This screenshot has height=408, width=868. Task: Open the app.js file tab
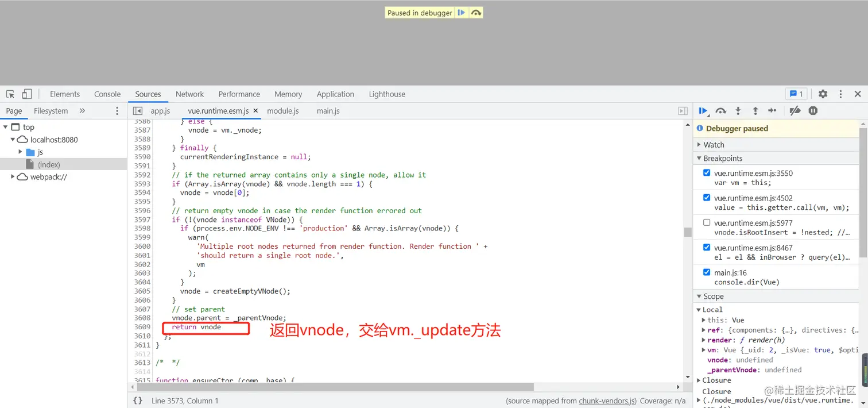point(160,111)
